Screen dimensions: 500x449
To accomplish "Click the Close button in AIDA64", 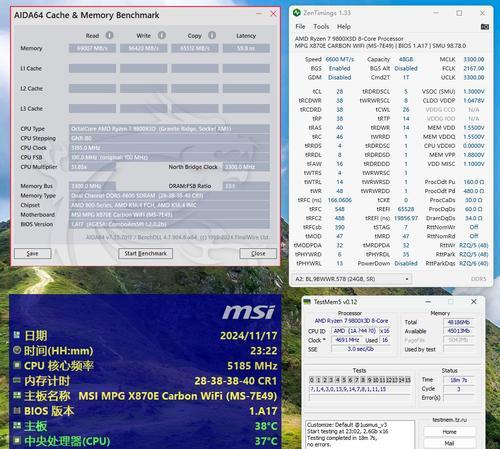I will [x=258, y=253].
